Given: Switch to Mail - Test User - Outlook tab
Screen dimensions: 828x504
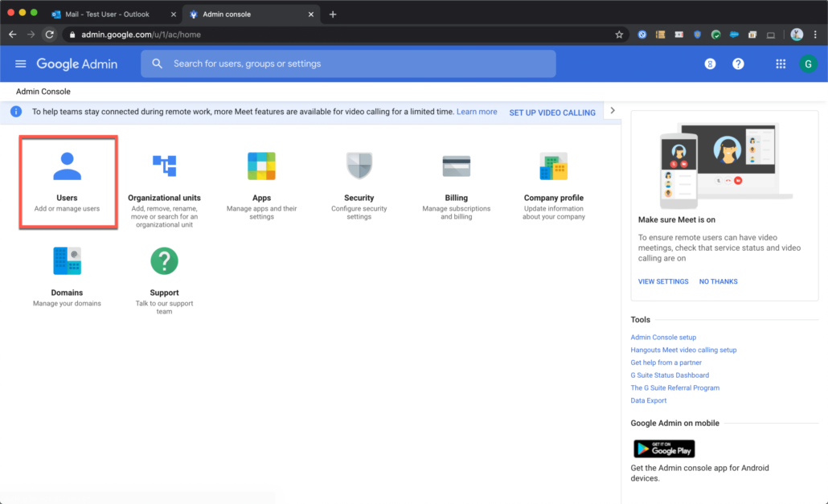Looking at the screenshot, I should [x=107, y=14].
